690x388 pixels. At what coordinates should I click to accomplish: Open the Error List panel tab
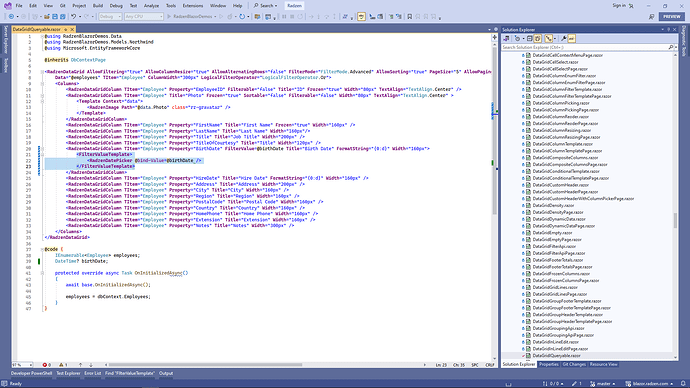click(x=92, y=373)
